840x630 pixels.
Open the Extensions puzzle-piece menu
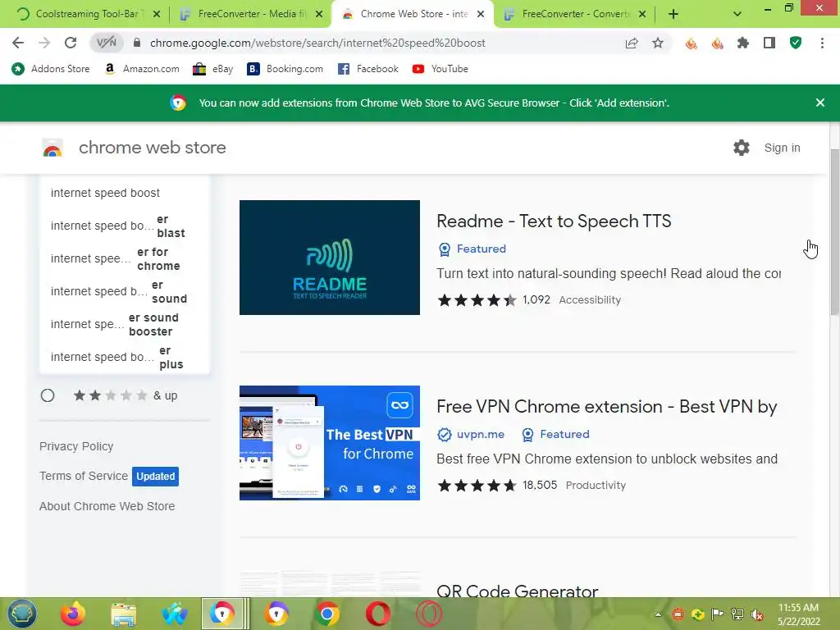coord(743,43)
